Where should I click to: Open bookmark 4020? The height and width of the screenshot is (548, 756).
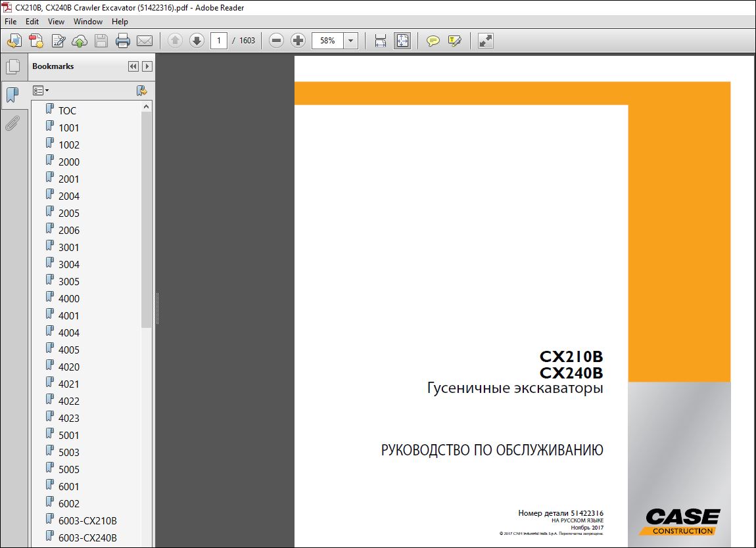tap(69, 367)
